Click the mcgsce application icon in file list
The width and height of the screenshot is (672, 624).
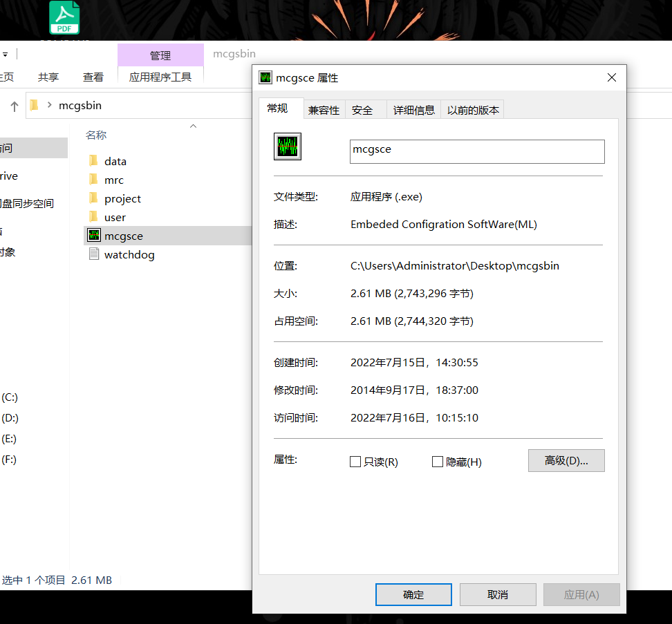point(95,236)
